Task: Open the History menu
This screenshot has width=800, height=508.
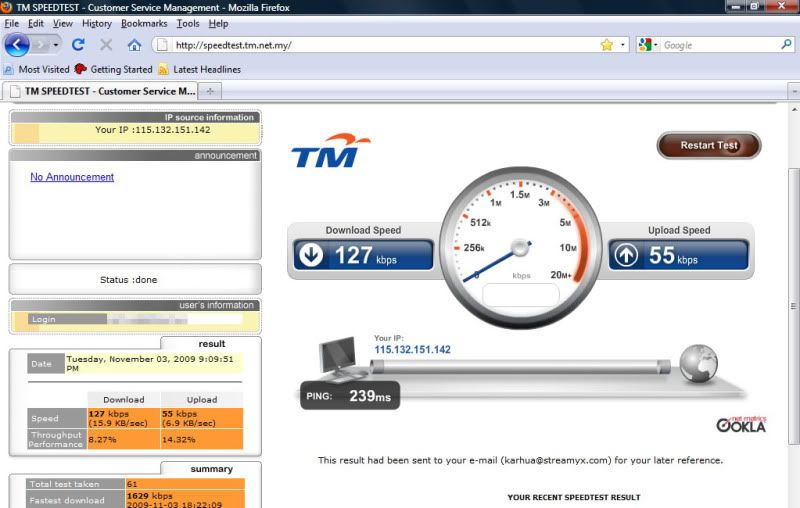Action: [x=97, y=23]
